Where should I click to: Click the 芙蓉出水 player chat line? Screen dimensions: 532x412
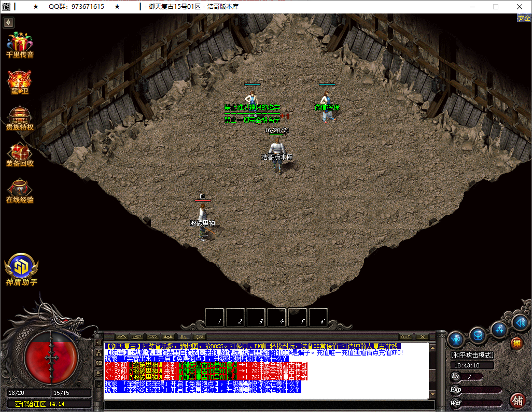(x=197, y=359)
